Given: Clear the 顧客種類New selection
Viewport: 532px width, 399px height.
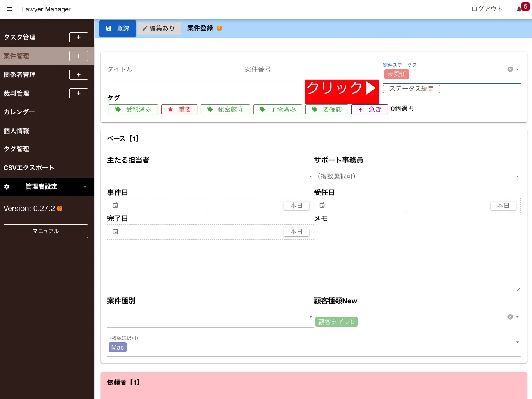Looking at the screenshot, I should tap(510, 317).
